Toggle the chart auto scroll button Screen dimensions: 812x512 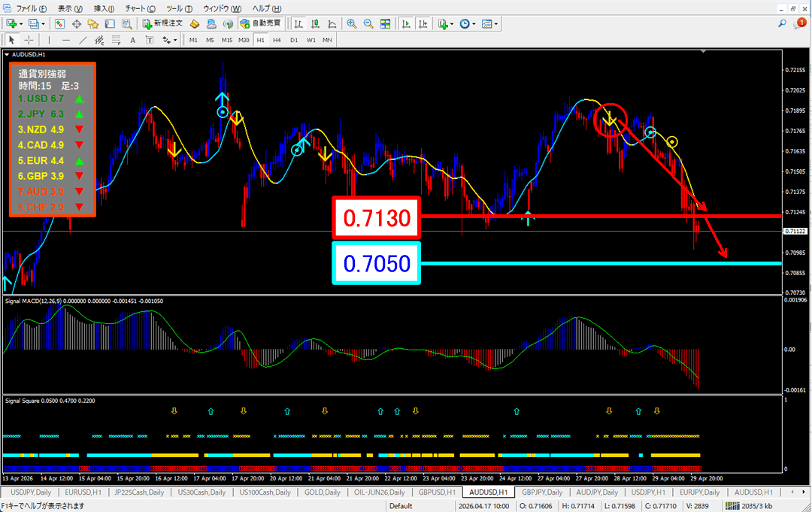pos(407,23)
